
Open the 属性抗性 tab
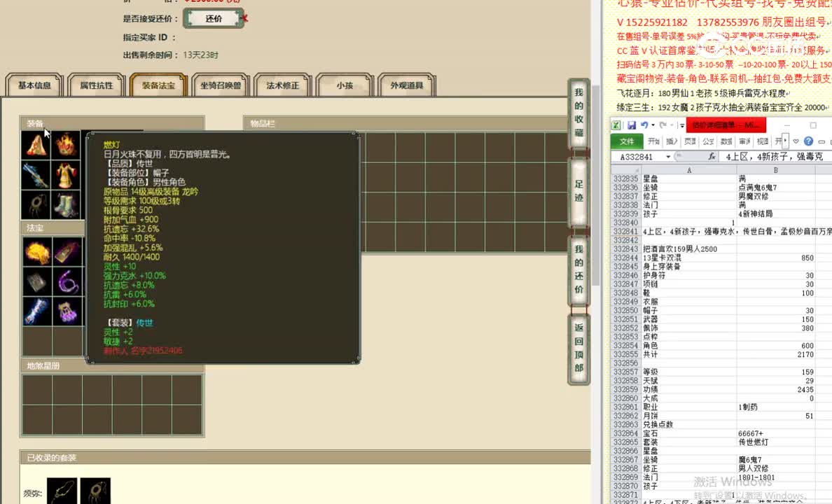pyautogui.click(x=97, y=85)
